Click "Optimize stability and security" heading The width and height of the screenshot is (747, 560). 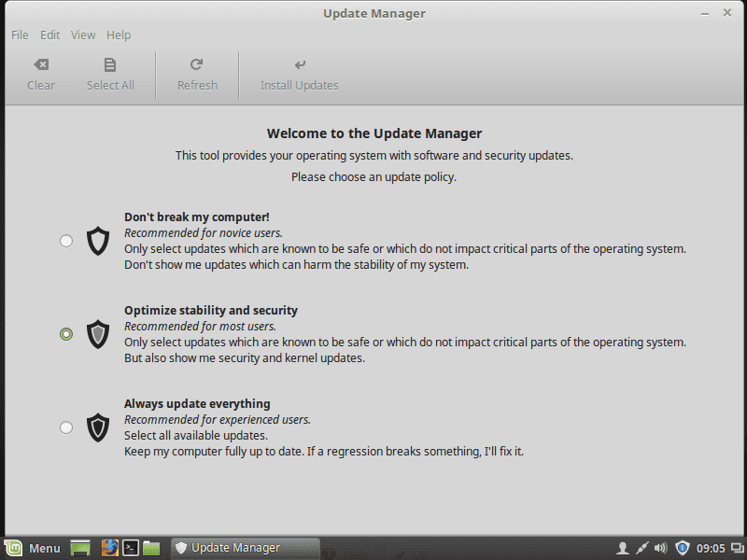[x=211, y=311]
